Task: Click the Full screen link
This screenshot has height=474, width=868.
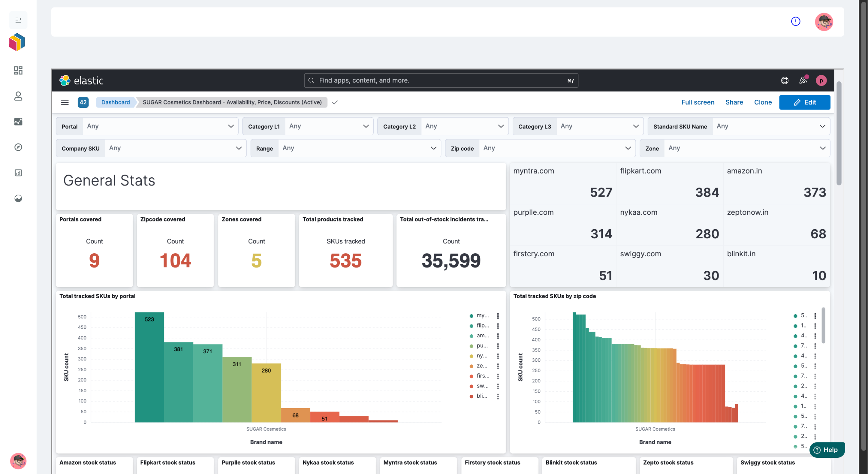Action: click(698, 102)
